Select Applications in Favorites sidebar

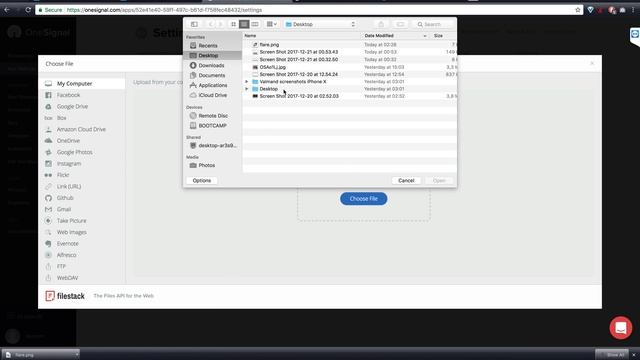212,85
